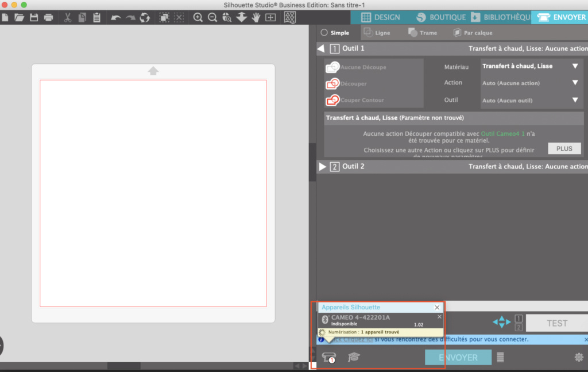The width and height of the screenshot is (588, 372).
Task: Open a file with the folder icon
Action: point(19,17)
